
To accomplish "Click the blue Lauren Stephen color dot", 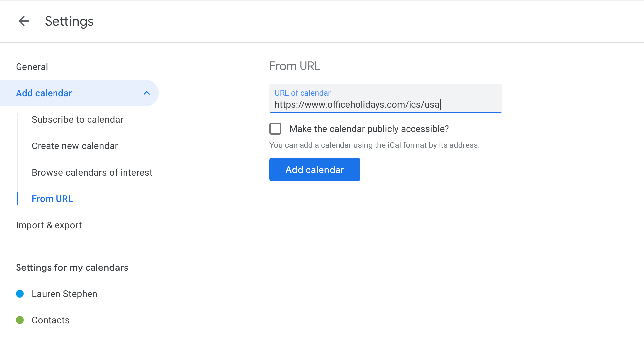I will click(20, 294).
